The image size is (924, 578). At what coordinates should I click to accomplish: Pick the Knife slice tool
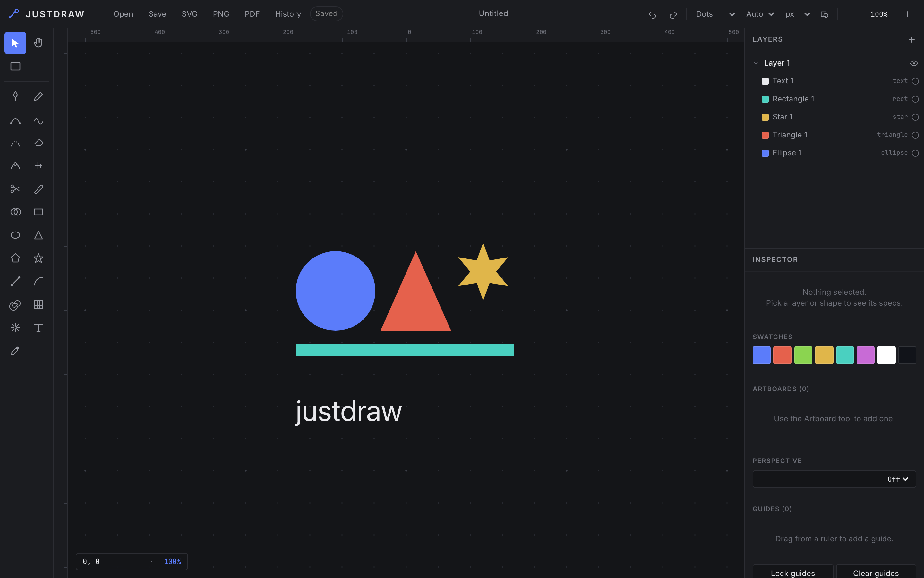click(x=38, y=189)
